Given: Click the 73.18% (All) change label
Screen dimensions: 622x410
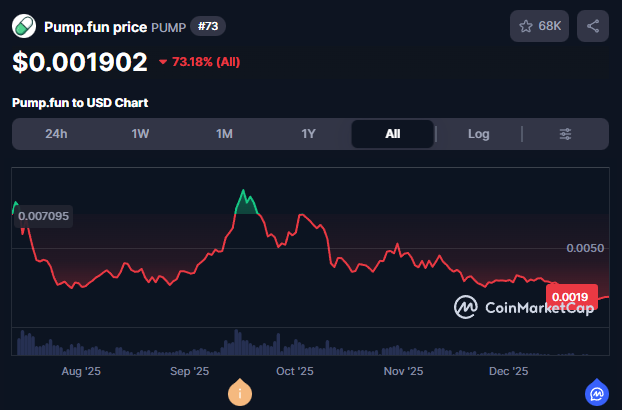Looking at the screenshot, I should click(206, 62).
